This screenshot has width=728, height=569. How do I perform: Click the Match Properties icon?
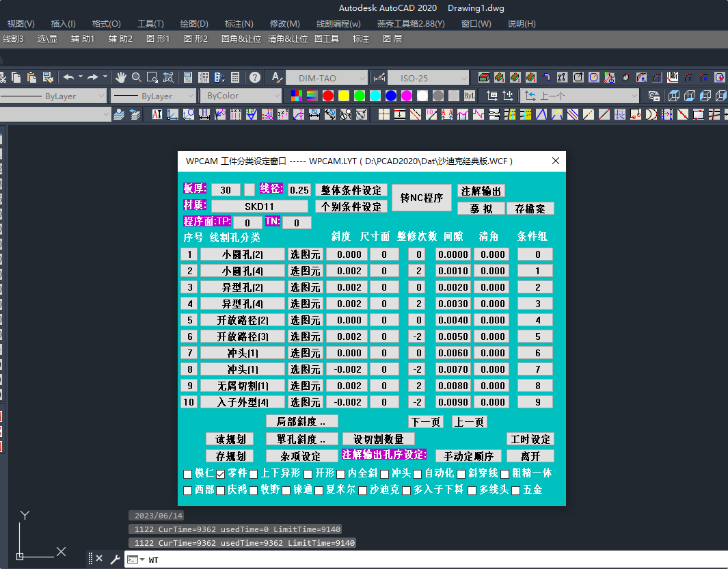coord(48,77)
